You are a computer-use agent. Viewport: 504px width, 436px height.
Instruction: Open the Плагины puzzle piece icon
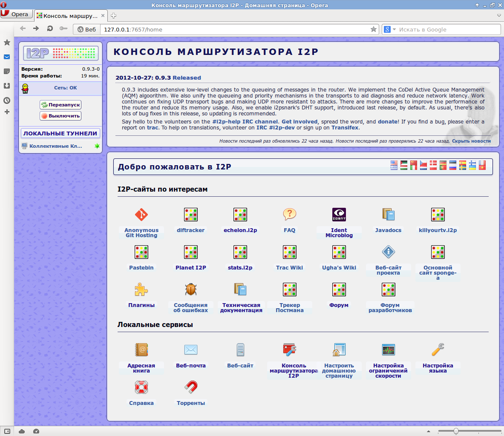(141, 290)
